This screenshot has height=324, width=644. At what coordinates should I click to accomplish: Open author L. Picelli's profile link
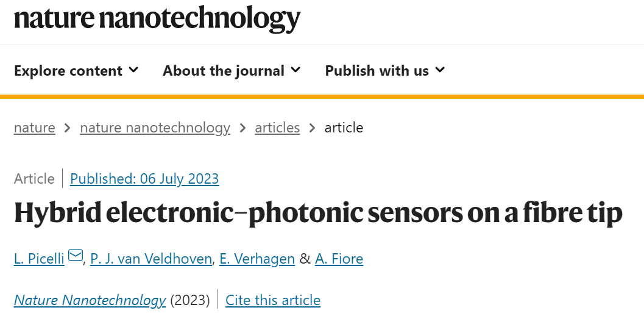(39, 259)
